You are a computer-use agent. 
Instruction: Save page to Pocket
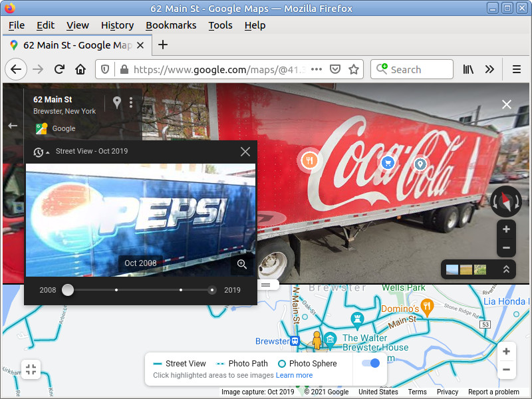pos(335,69)
